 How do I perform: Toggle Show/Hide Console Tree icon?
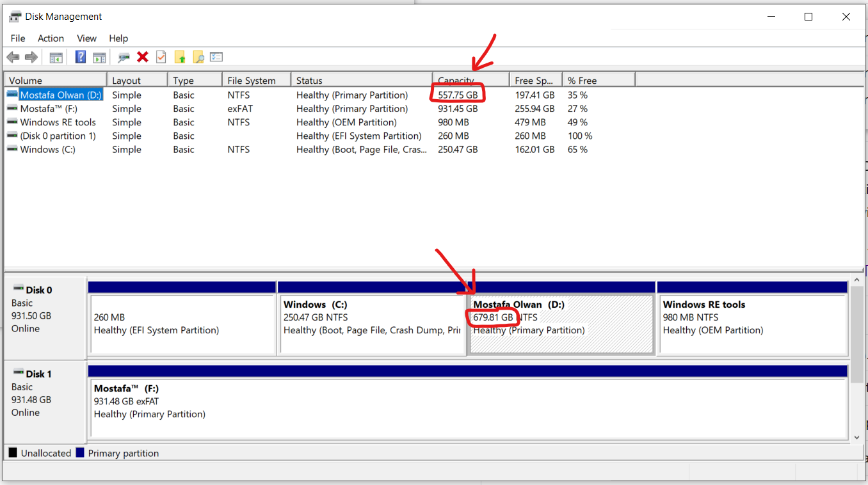(56, 58)
